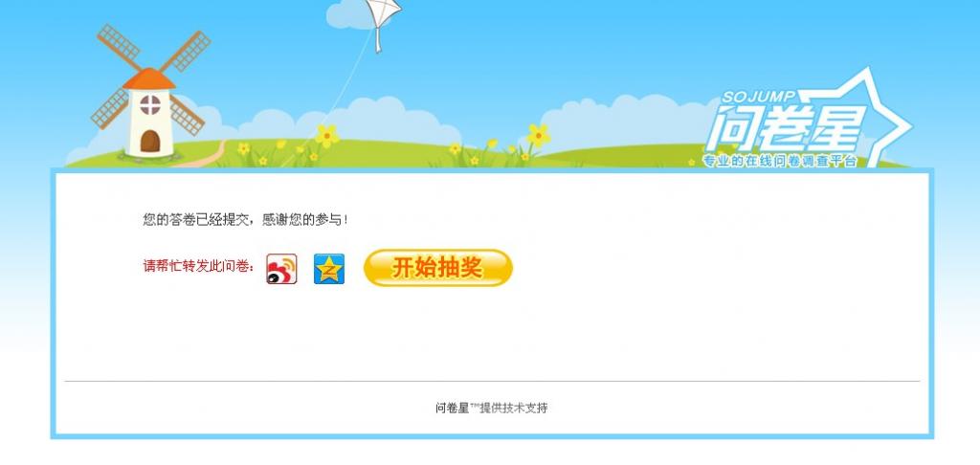The width and height of the screenshot is (980, 465).
Task: Click the windmill illustration in the banner
Action: point(150,94)
